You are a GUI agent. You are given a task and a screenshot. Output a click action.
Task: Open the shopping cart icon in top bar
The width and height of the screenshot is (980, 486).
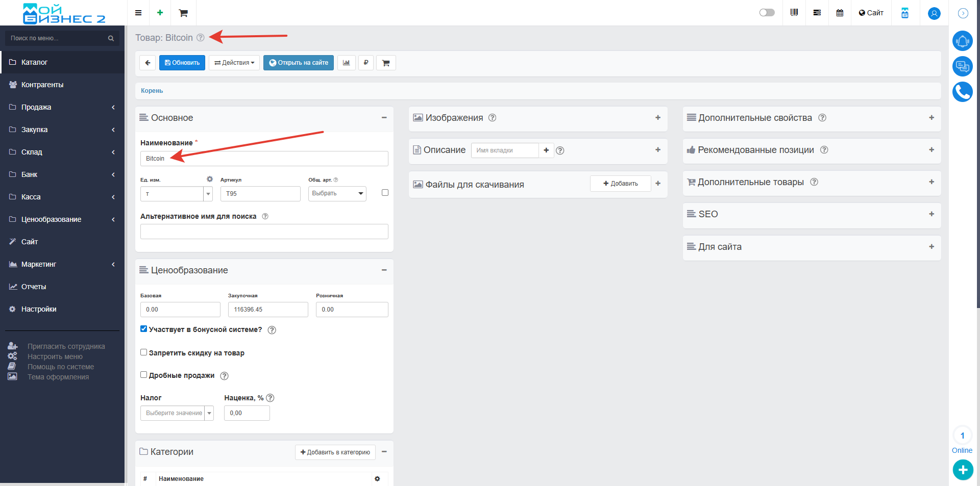183,13
